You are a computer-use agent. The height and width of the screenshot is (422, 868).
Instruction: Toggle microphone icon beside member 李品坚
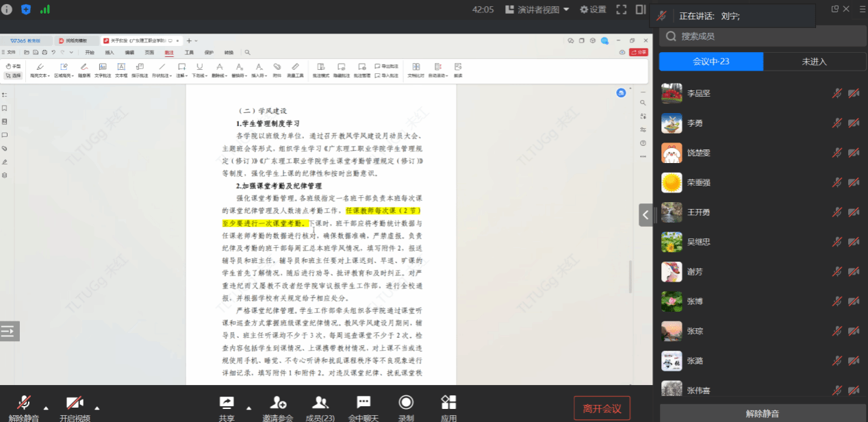click(837, 93)
